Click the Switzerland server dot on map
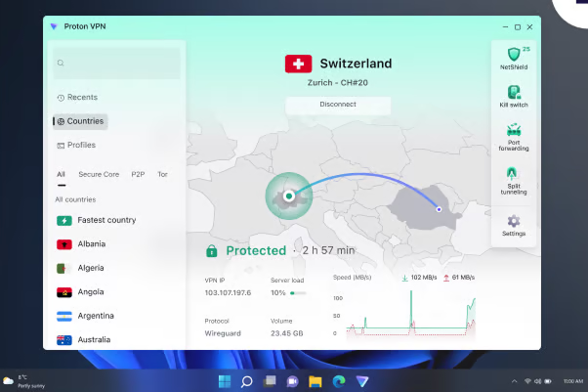Screen dimensions: 588x392 (289, 196)
